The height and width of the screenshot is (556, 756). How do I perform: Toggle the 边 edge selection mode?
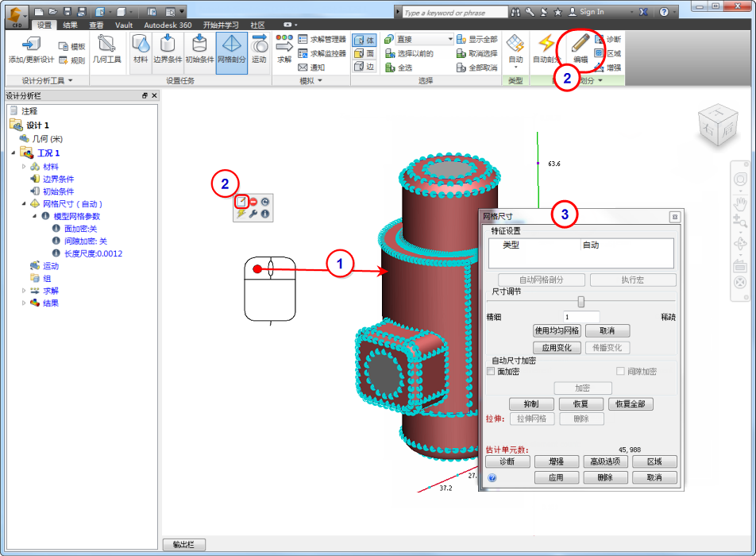[x=364, y=67]
